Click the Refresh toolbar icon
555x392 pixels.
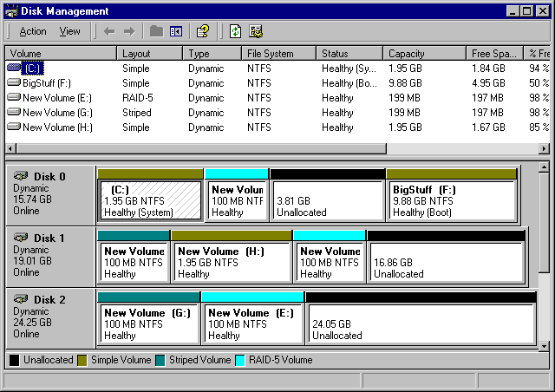tap(235, 31)
